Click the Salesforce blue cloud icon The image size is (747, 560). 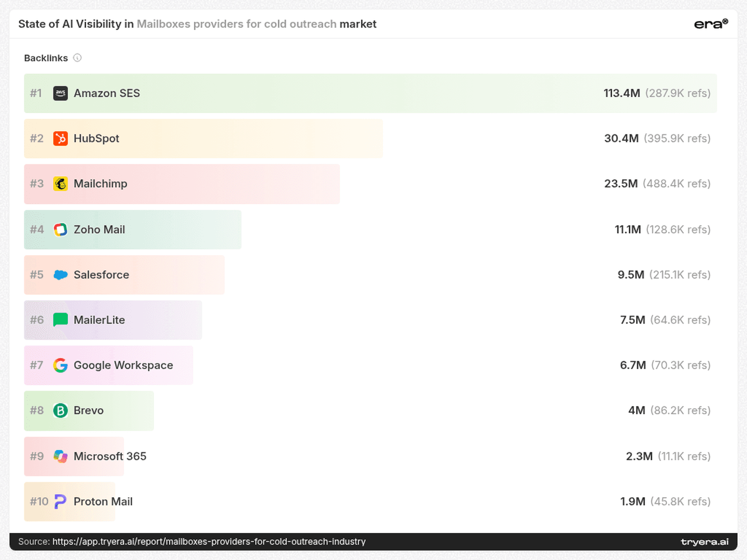pos(61,275)
